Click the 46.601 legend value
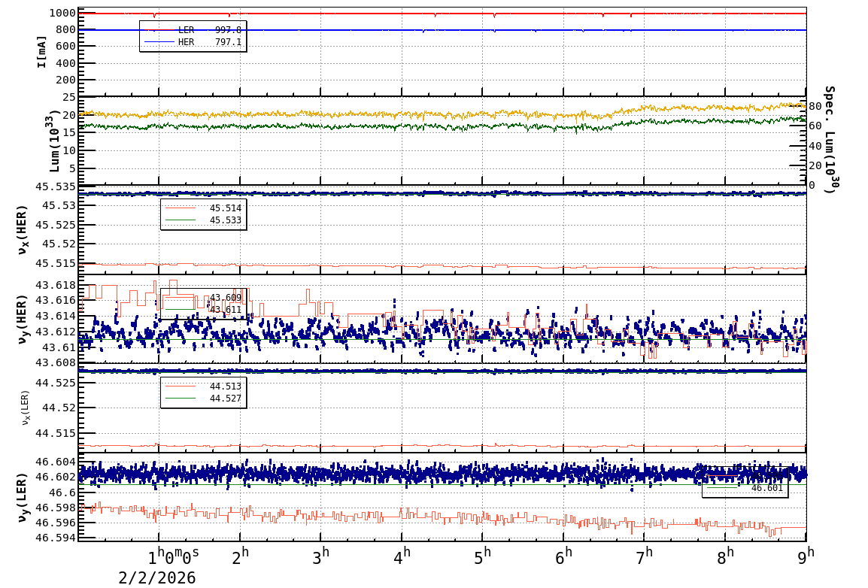 [x=767, y=488]
